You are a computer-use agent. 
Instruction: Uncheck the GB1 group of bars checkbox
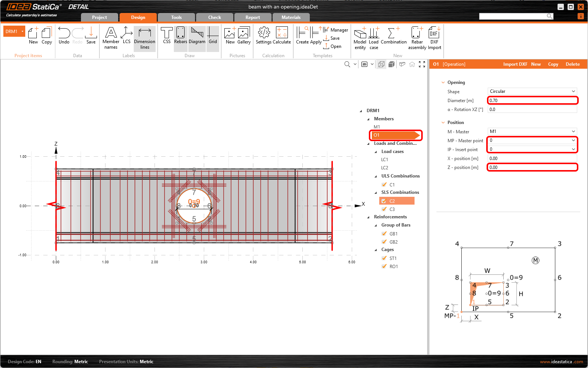click(384, 234)
